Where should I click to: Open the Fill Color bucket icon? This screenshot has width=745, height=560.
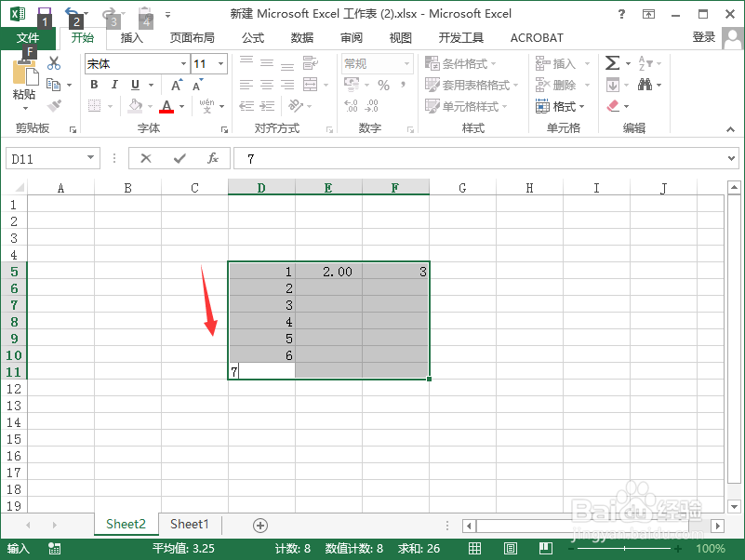[134, 105]
